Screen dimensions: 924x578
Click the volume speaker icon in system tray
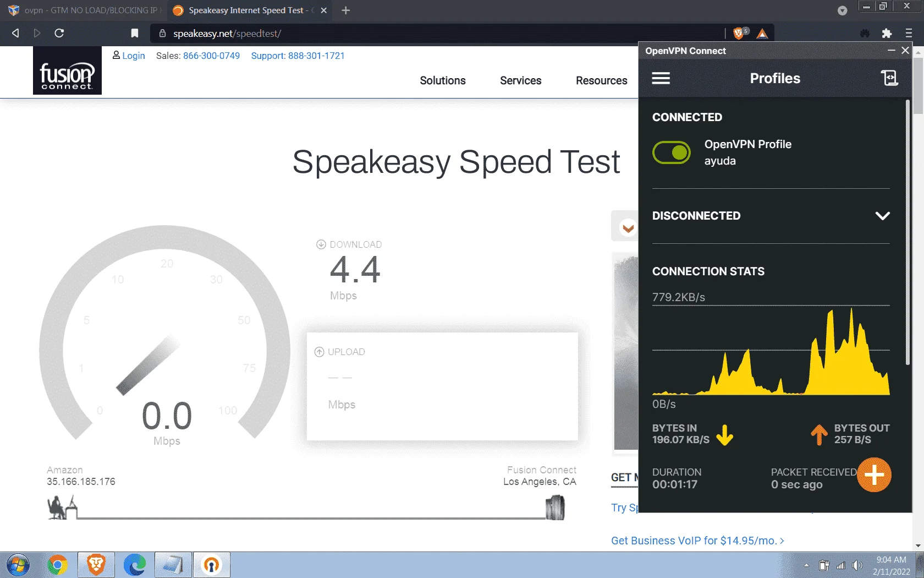click(857, 565)
